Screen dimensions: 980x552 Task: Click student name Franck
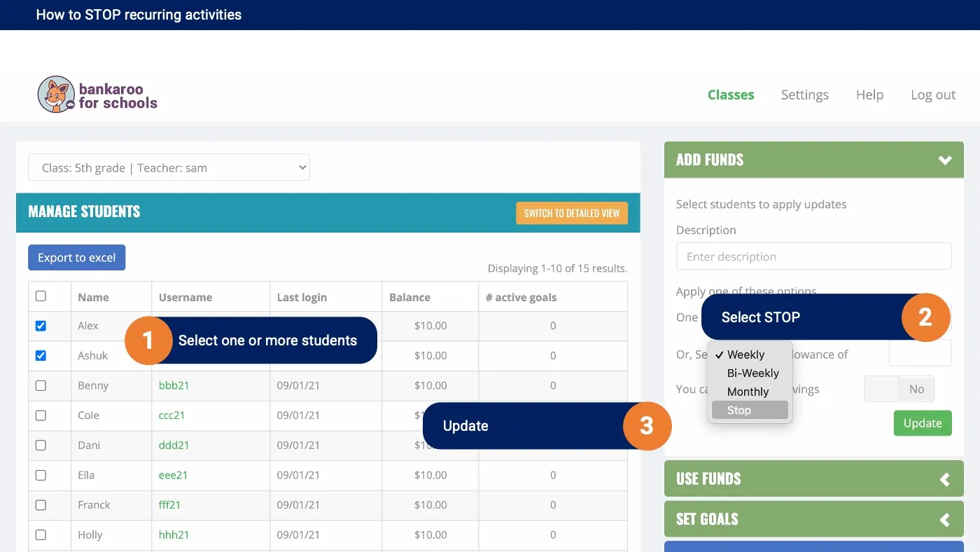tap(94, 505)
